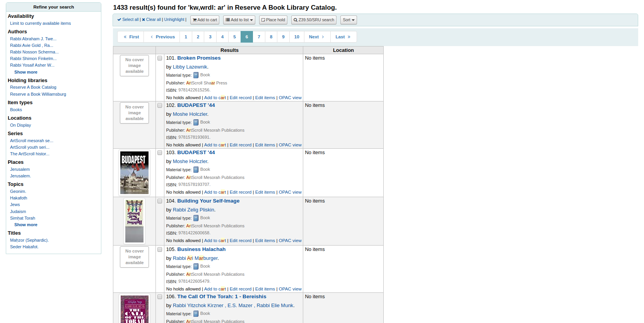644x323 pixels.
Task: Check the Business Halachah result checkbox
Action: tap(160, 249)
